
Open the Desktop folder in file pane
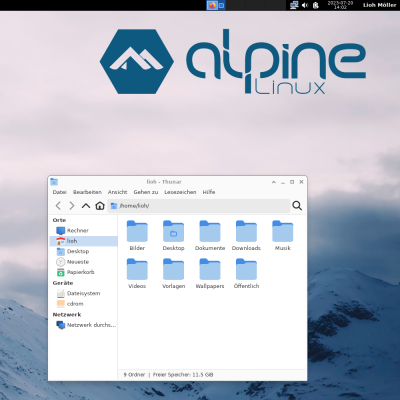(173, 236)
